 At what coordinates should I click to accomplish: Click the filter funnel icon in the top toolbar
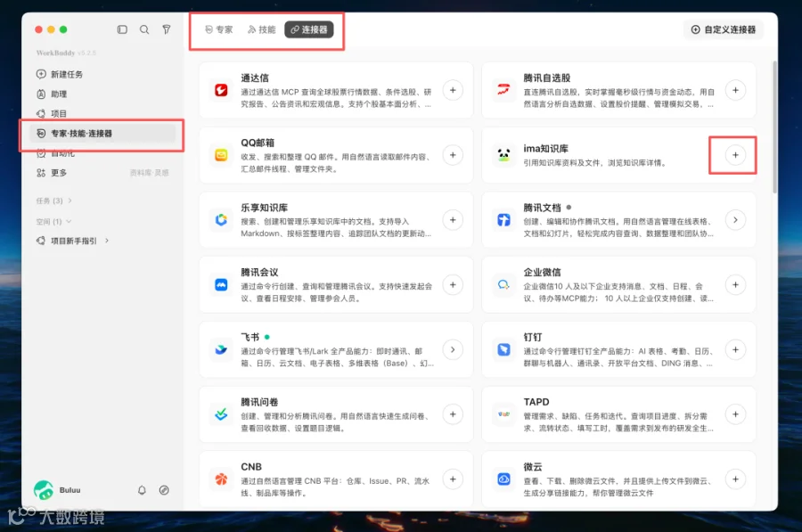(167, 29)
